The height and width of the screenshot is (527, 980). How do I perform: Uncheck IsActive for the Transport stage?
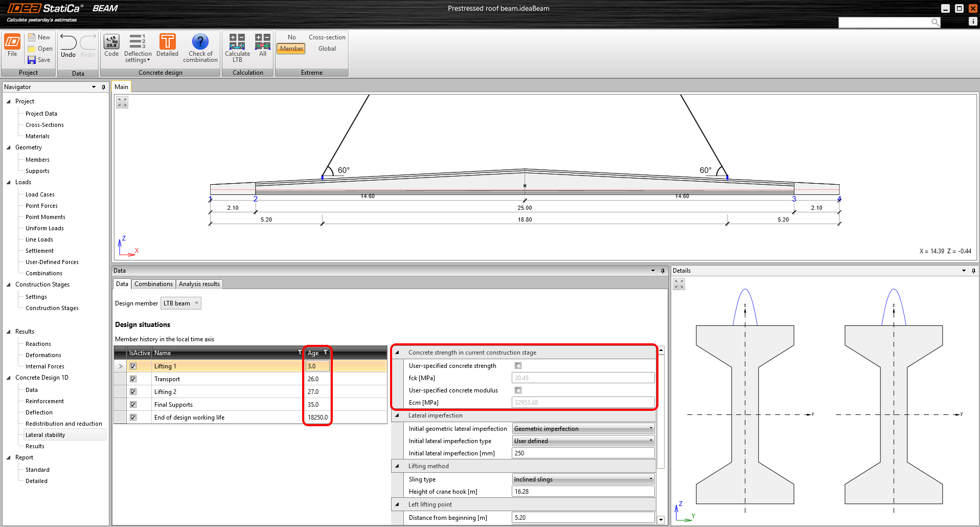coord(133,379)
